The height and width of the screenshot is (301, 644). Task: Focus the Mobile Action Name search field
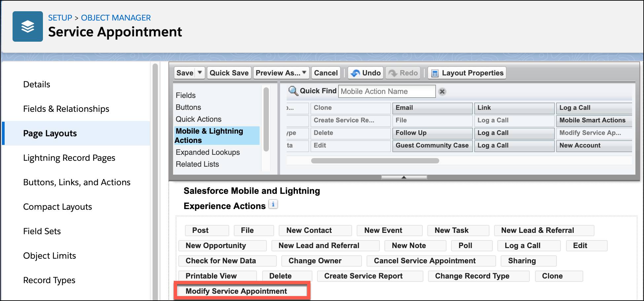(387, 91)
